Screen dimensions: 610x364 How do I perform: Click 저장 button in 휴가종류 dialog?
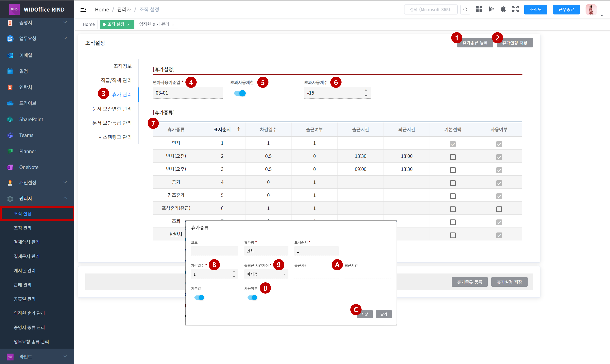(364, 314)
